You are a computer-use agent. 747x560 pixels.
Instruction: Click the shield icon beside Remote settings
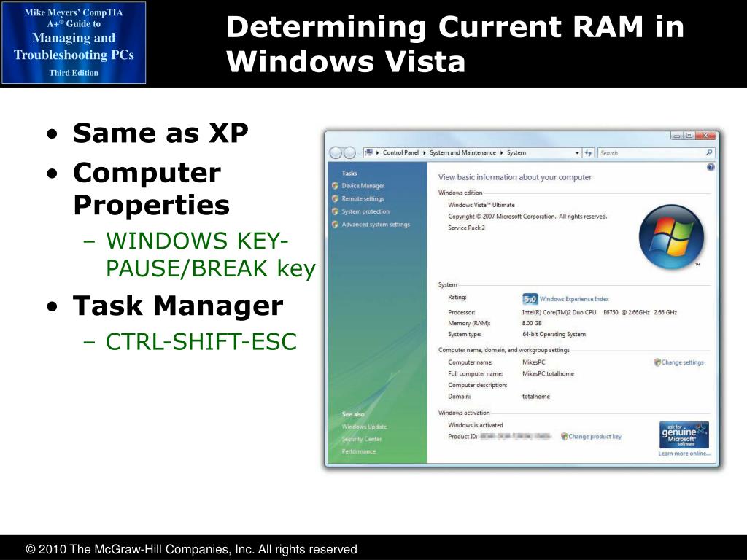pos(335,198)
